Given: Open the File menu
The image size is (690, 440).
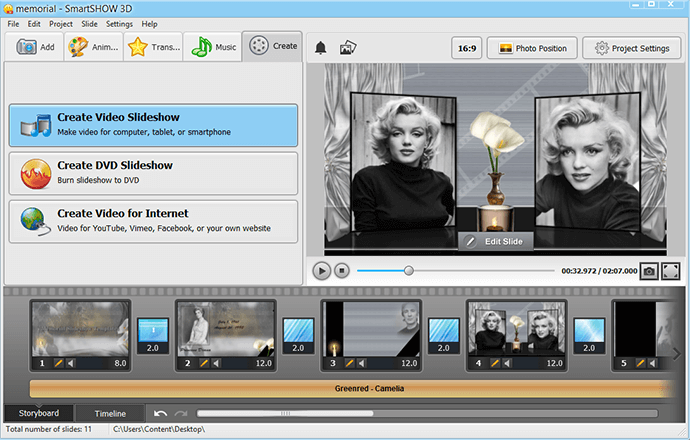Looking at the screenshot, I should coord(13,24).
